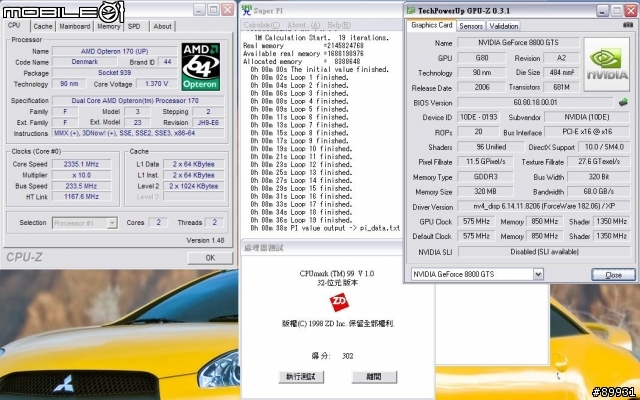
Task: Click the red ZD logo in CPUmark window
Action: [x=339, y=302]
